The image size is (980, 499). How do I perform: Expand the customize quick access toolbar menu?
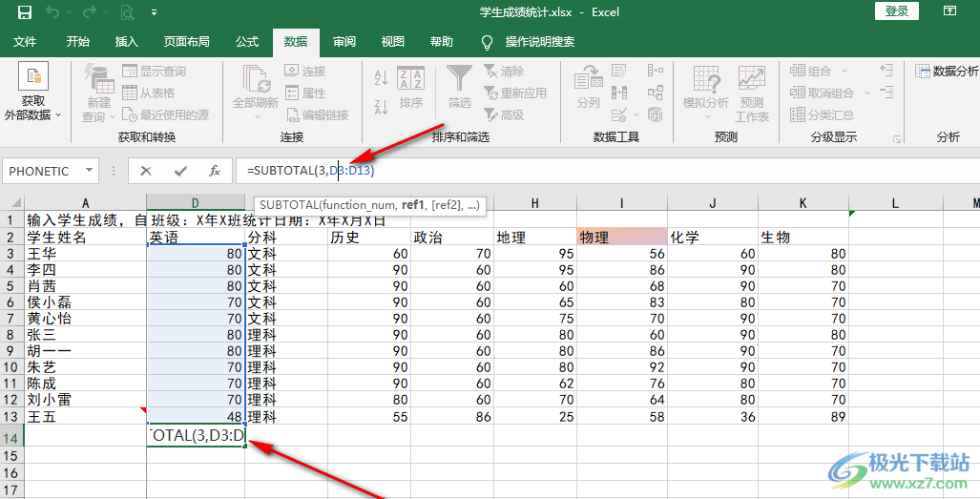point(155,12)
